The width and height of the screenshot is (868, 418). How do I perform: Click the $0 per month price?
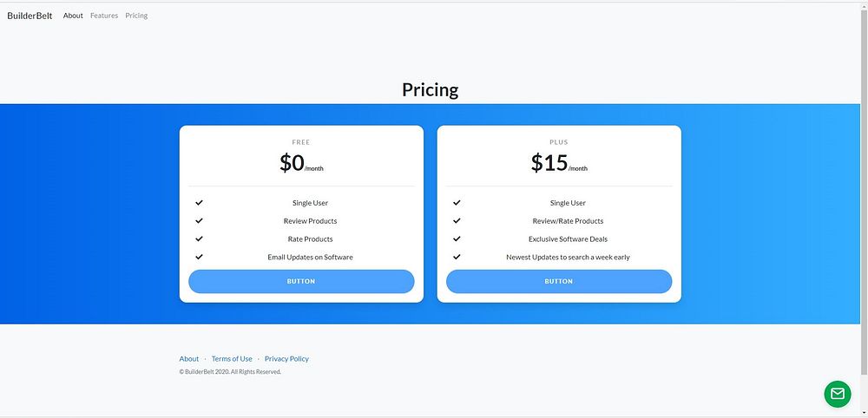(300, 163)
